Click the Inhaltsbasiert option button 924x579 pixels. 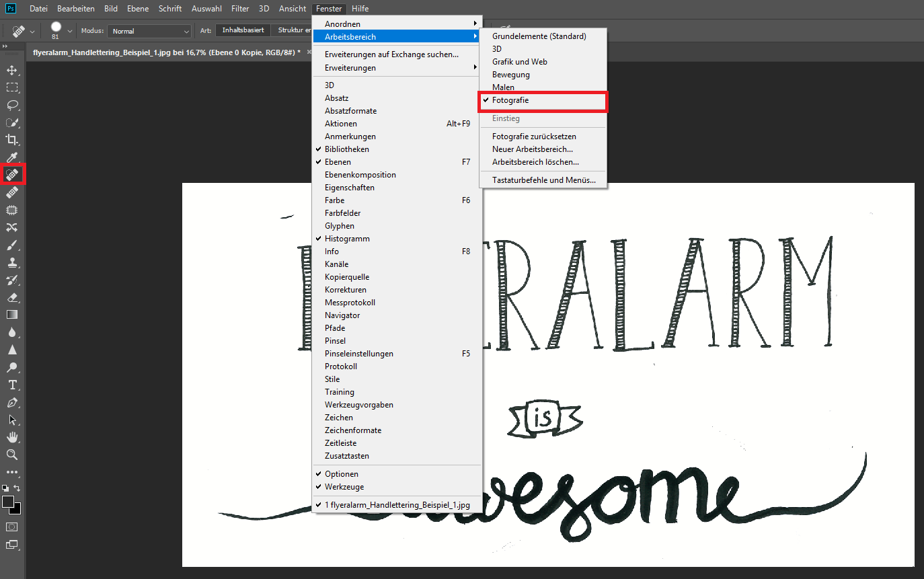pyautogui.click(x=244, y=30)
